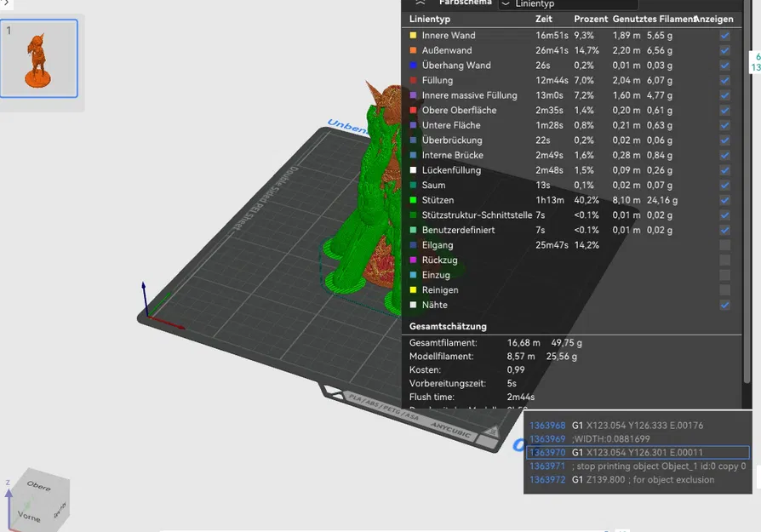Screen dimensions: 761x532
Task: Toggle Innere massive Füllung visibility
Action: [724, 95]
